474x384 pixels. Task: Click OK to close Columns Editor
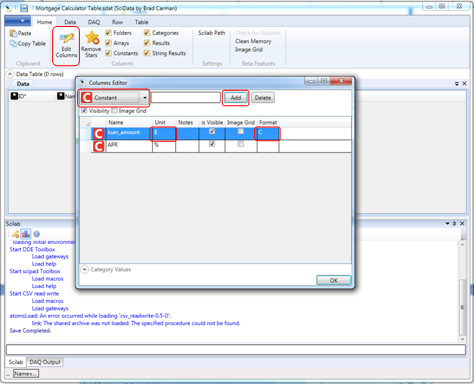tap(333, 280)
